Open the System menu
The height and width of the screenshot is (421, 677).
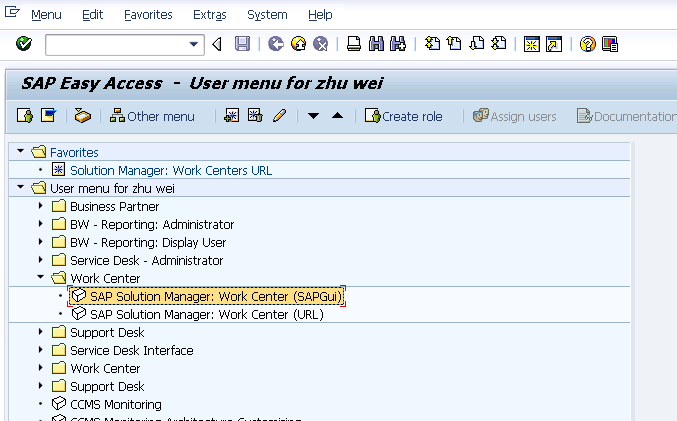[267, 15]
